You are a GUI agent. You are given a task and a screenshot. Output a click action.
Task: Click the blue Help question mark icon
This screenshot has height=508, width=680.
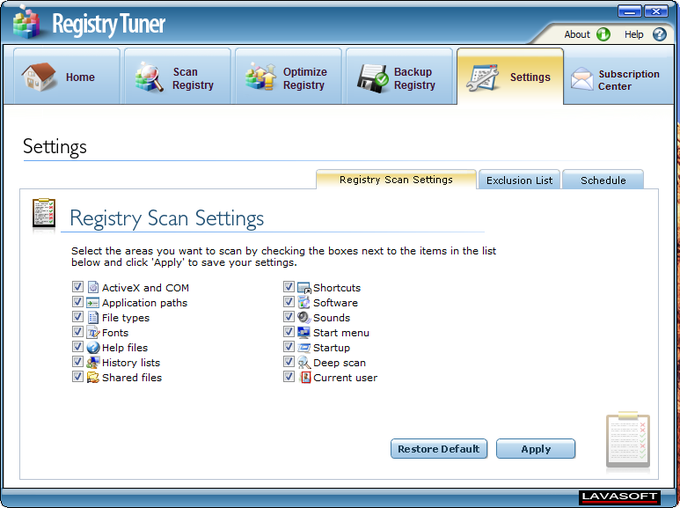[659, 34]
